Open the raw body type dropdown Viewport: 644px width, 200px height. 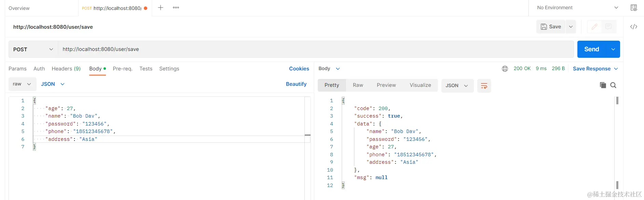click(22, 84)
